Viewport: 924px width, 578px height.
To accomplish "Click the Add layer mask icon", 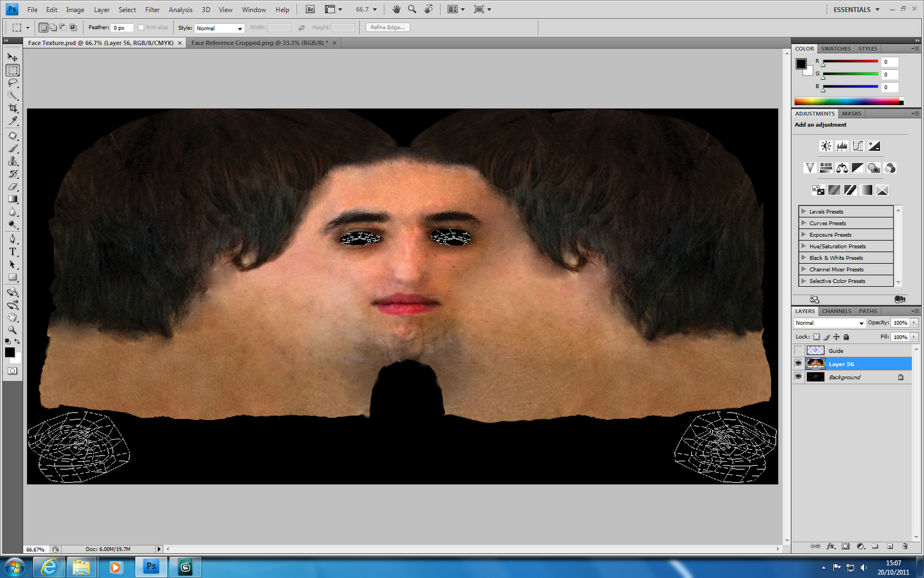I will tap(845, 546).
